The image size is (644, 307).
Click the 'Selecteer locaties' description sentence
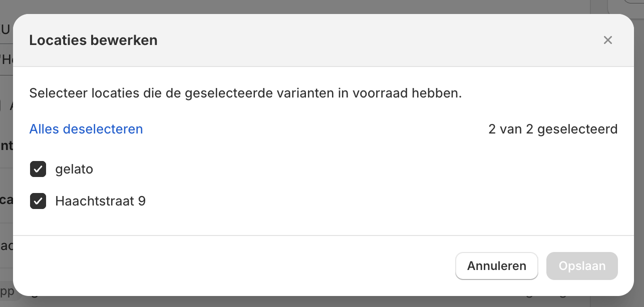[x=245, y=93]
